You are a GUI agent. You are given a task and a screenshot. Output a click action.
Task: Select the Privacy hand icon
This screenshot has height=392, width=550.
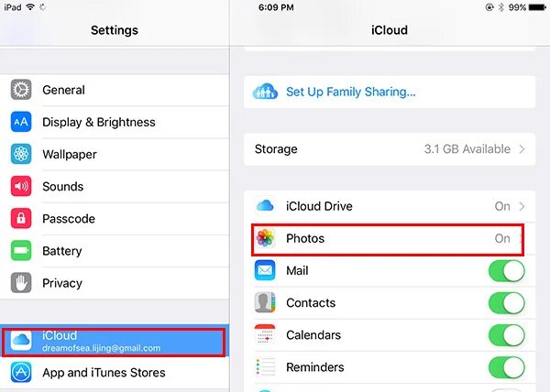[x=21, y=283]
